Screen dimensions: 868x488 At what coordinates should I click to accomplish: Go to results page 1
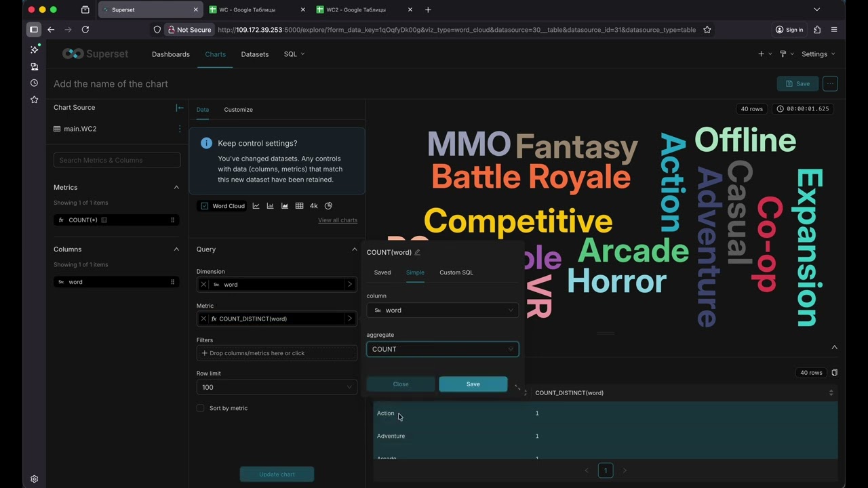click(x=606, y=470)
